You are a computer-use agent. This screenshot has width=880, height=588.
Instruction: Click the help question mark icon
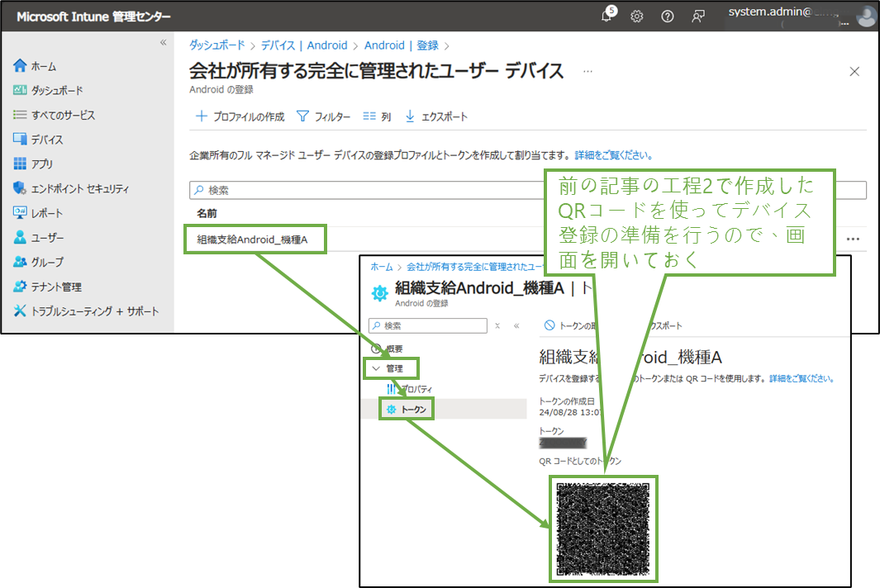point(668,17)
